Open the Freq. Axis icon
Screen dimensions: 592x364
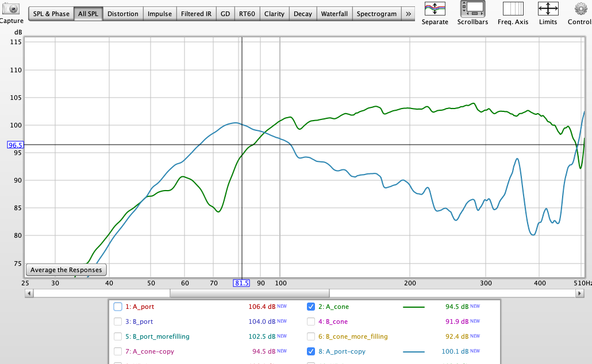click(x=513, y=9)
